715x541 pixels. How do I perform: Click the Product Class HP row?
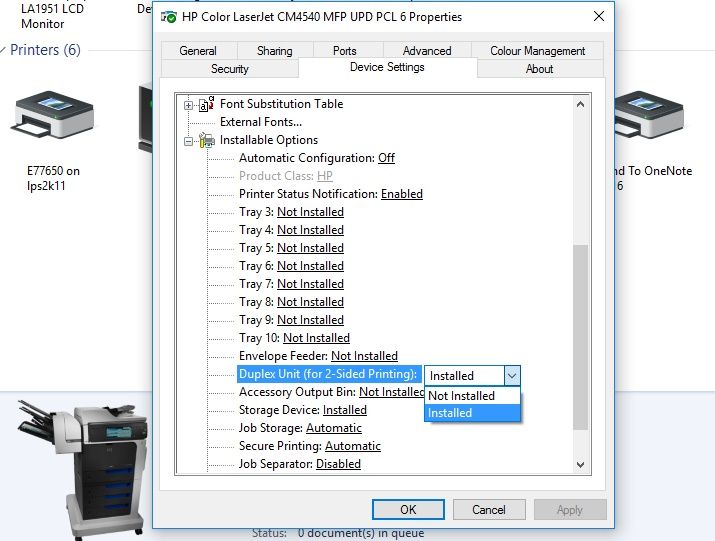click(286, 176)
